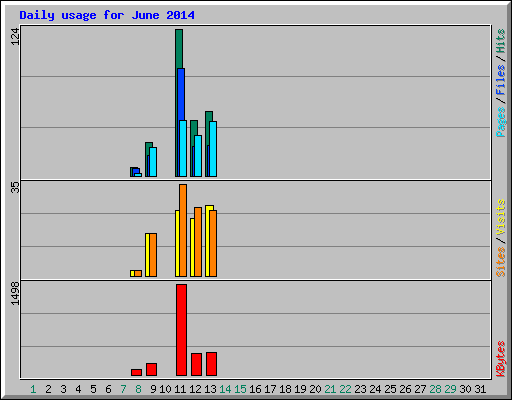Click the 'Daily usage for June 2014' title

pos(107,15)
